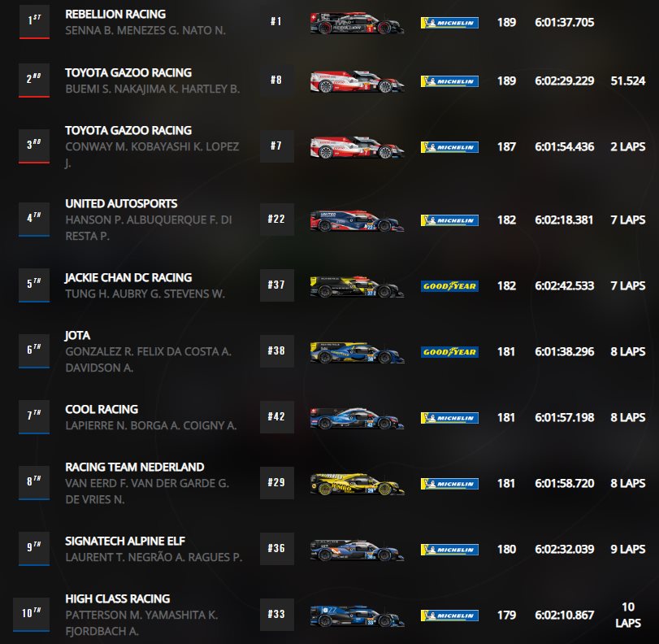Click the Signatech Alpine Elf team name

(x=125, y=542)
